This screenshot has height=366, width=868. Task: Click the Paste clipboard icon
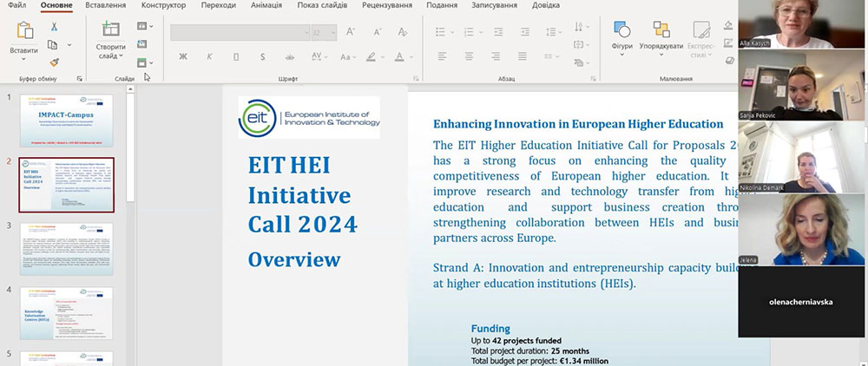coord(25,30)
